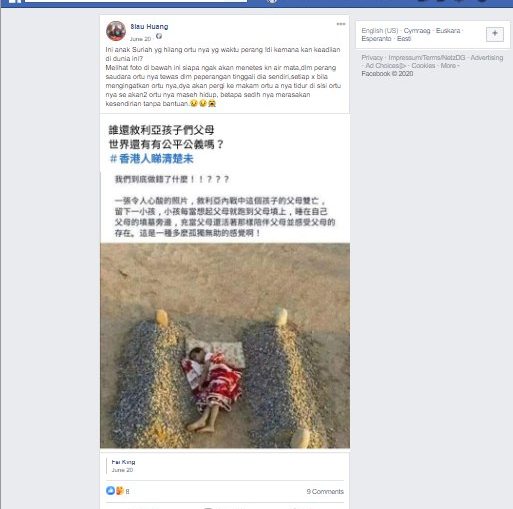513x509 pixels.
Task: Expand the More footer menu
Action: (x=448, y=66)
